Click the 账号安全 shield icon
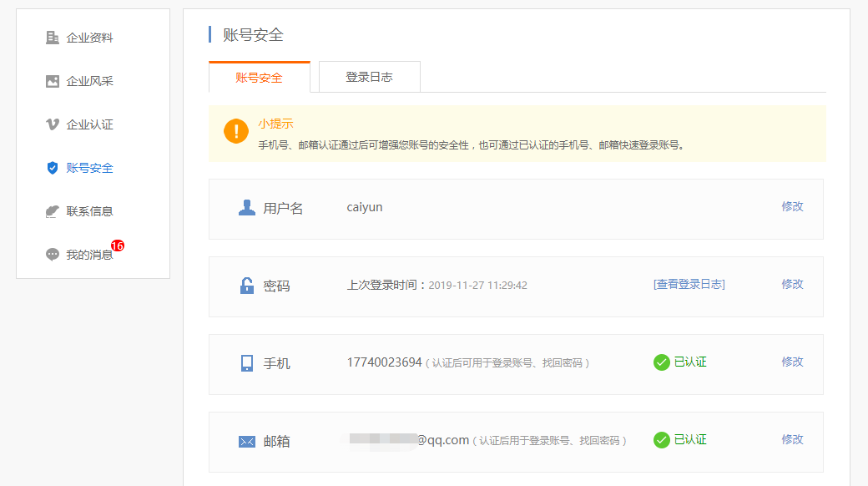868x486 pixels. (53, 168)
